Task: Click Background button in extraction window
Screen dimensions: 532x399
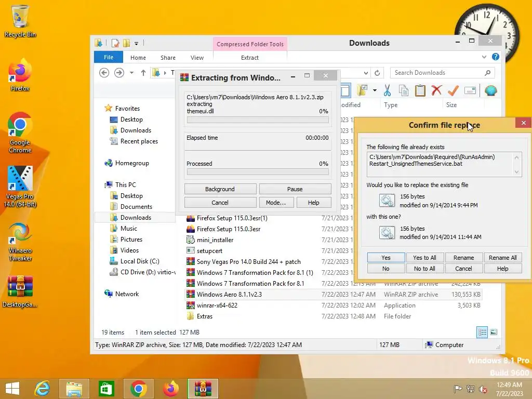Action: tap(220, 189)
